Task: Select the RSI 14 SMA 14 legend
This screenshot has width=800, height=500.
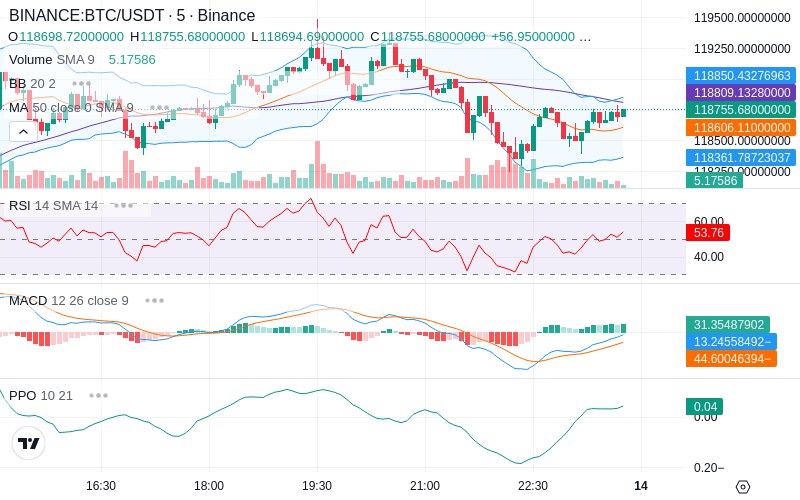Action: pyautogui.click(x=54, y=206)
